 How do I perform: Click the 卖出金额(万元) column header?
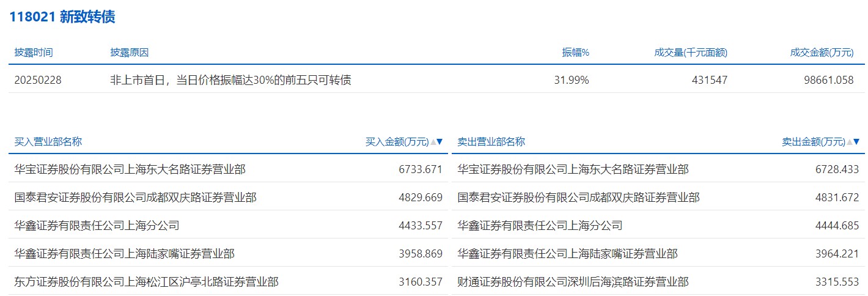(814, 142)
